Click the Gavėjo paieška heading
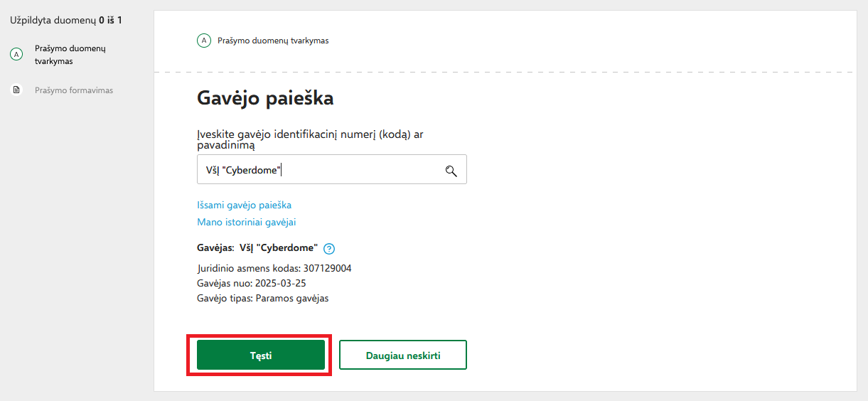This screenshot has width=868, height=401. (x=265, y=98)
